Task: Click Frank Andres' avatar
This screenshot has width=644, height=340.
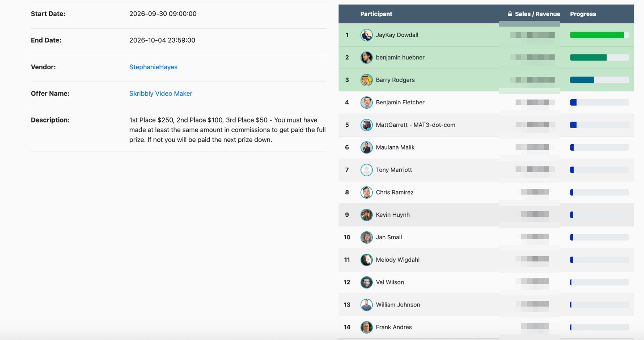Action: click(366, 328)
